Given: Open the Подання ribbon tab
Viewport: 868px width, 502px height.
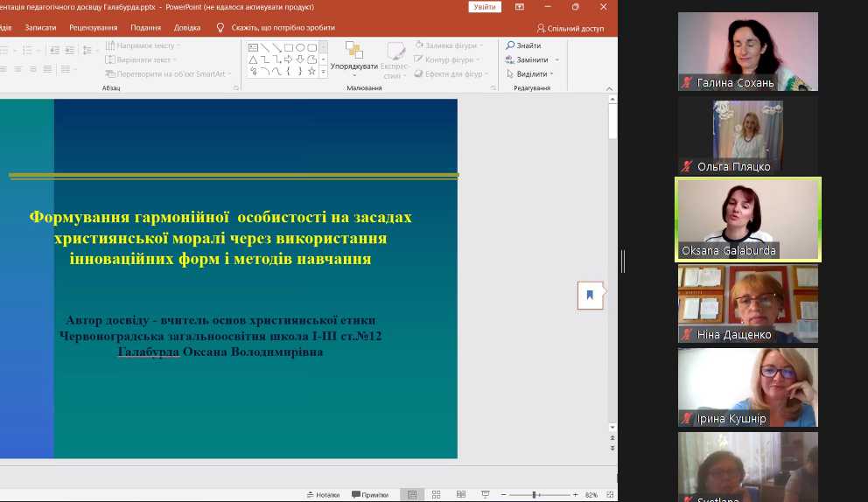Looking at the screenshot, I should pos(145,27).
